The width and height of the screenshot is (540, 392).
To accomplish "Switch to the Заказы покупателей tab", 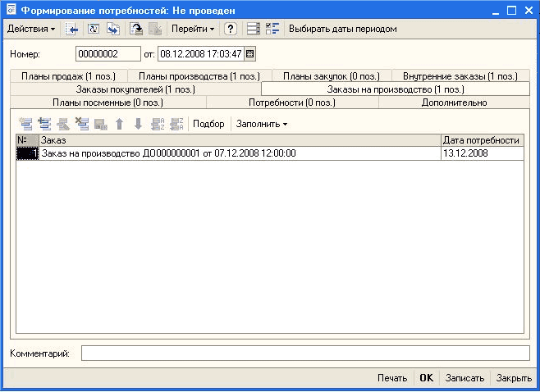I will tap(135, 89).
